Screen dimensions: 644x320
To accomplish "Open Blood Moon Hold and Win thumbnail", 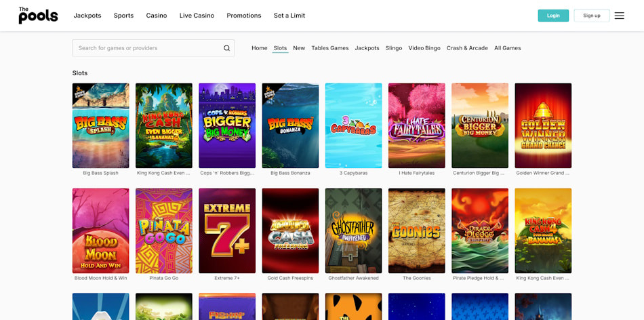I will (100, 231).
